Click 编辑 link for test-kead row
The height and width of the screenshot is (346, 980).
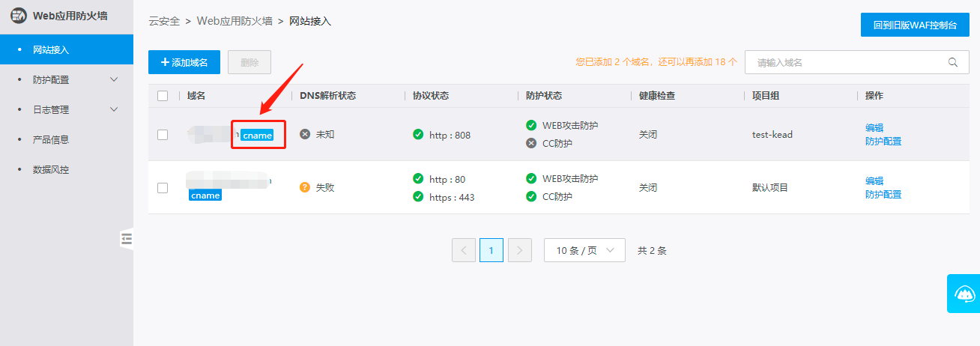[874, 128]
